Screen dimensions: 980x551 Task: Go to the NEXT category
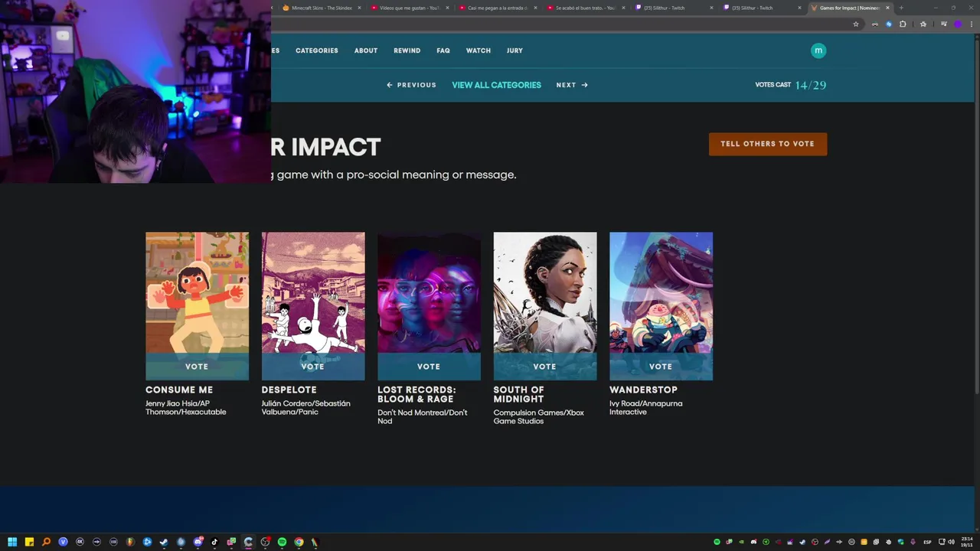(572, 85)
